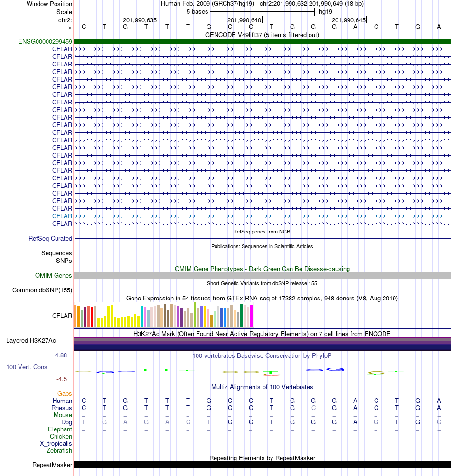Image resolution: width=451 pixels, height=476 pixels.
Task: Click the solid green ENSG00000299459 gene bar
Action: click(262, 42)
